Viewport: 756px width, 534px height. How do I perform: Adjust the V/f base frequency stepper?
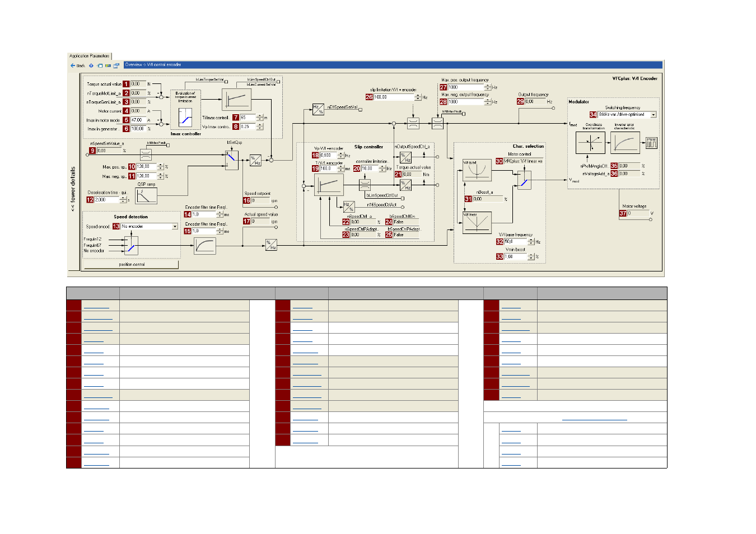531,242
